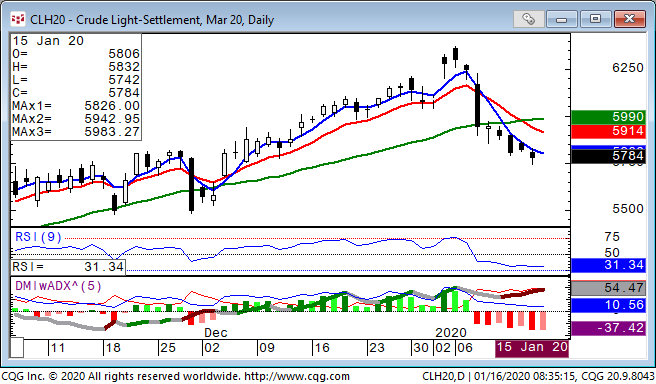Select the O= 5806 open value
Viewport: 656px width, 384px height.
[x=76, y=54]
